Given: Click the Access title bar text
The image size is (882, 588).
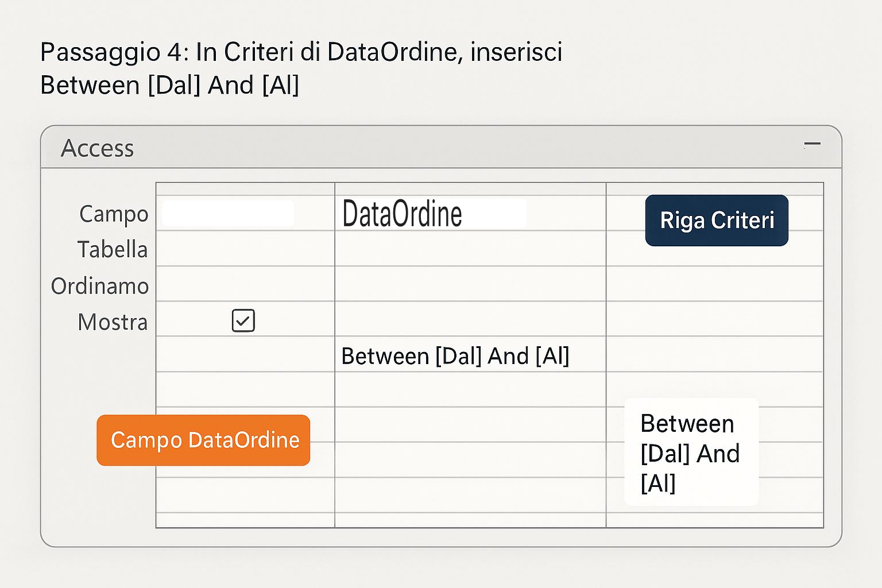Looking at the screenshot, I should click(x=98, y=148).
